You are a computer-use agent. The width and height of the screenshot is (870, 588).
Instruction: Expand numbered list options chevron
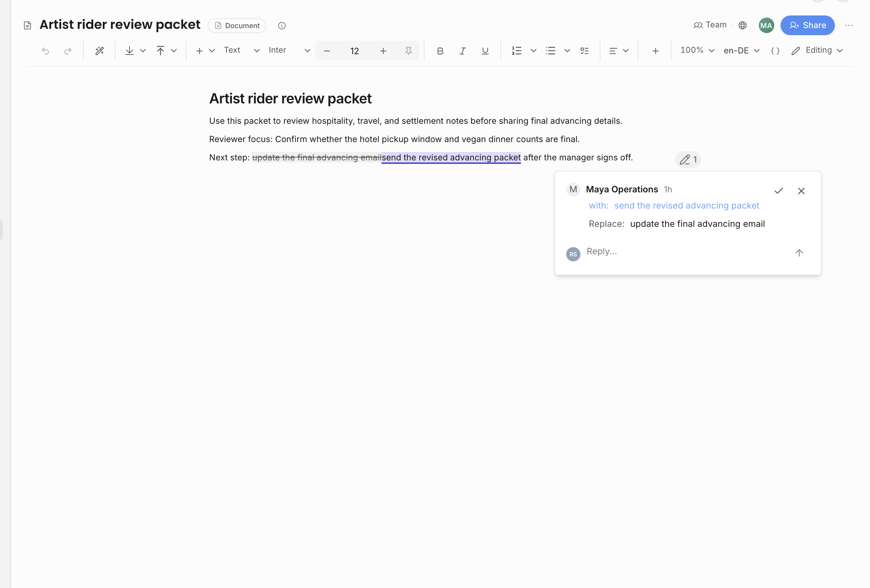(x=534, y=51)
